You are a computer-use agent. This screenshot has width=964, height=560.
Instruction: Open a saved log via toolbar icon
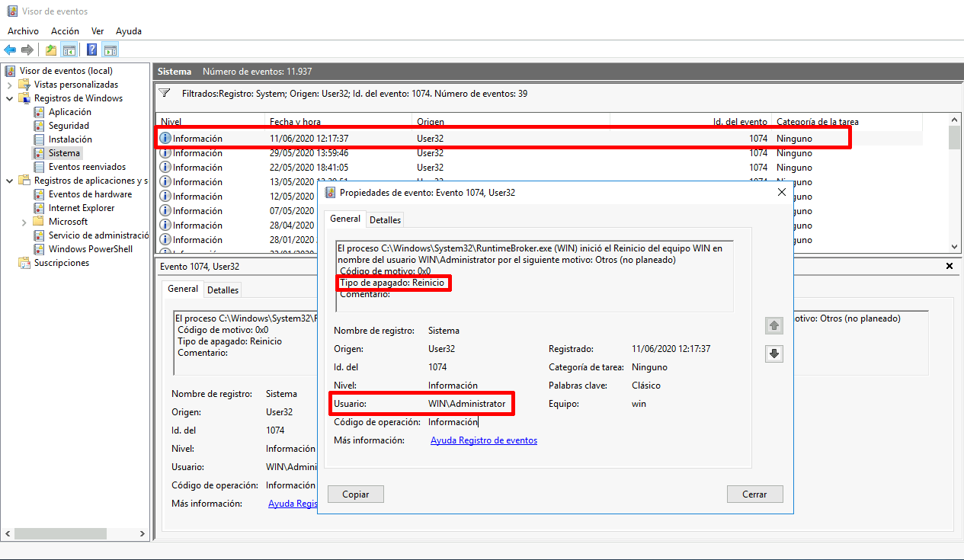tap(50, 49)
